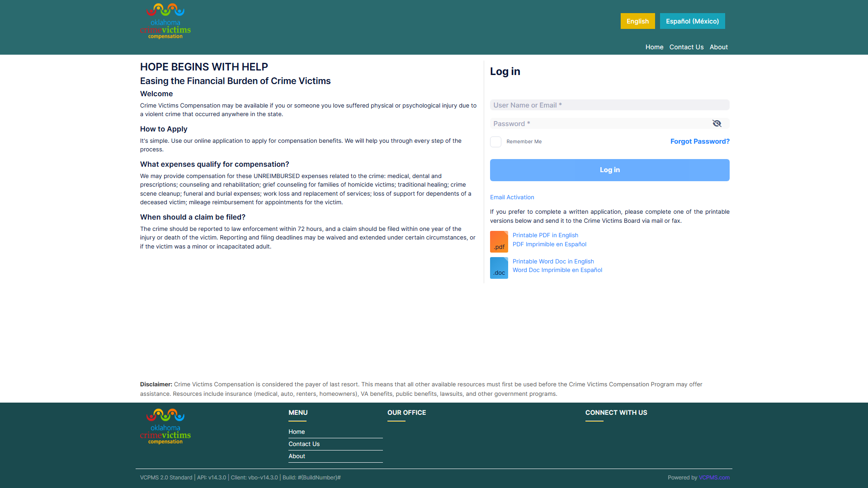Check the Remember Me checkbox
This screenshot has height=488, width=868.
tap(495, 141)
